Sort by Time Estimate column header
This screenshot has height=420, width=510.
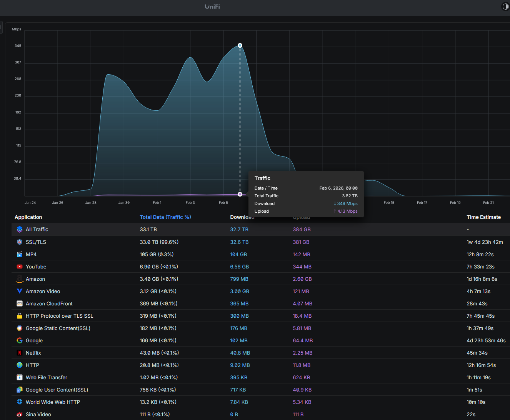coord(483,217)
